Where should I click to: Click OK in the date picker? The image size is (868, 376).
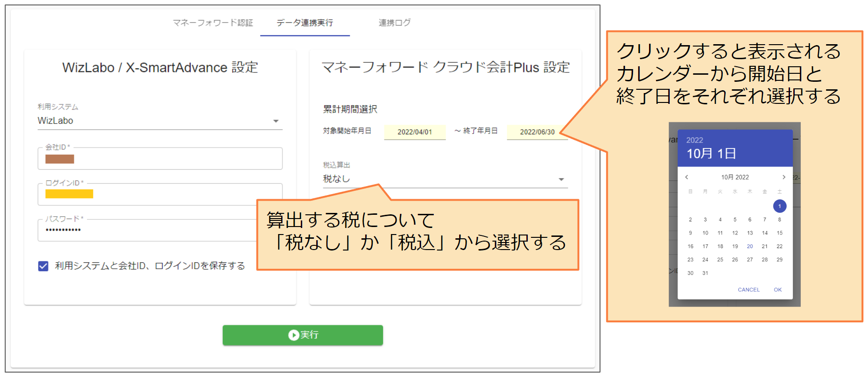(x=778, y=290)
